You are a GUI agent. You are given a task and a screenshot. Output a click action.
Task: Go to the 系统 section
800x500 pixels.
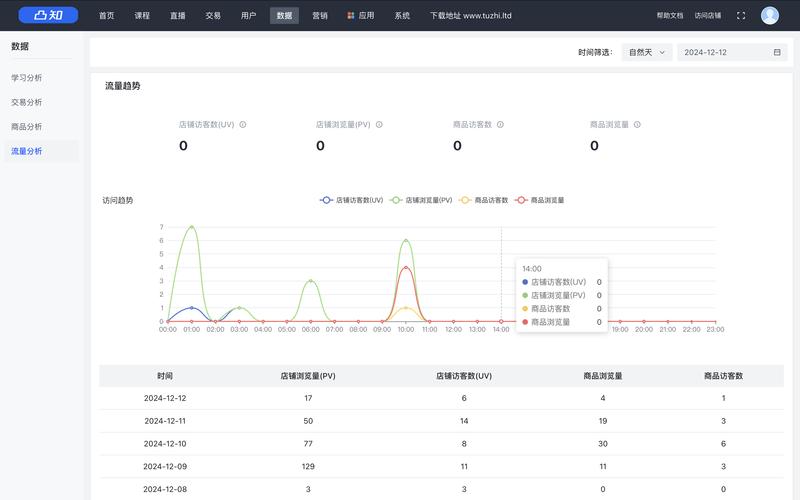[402, 15]
